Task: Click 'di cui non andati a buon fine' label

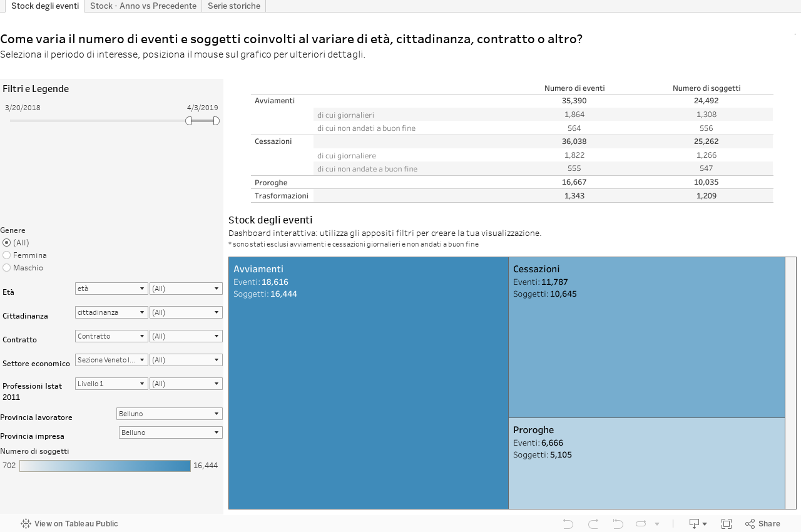Action: coord(366,128)
